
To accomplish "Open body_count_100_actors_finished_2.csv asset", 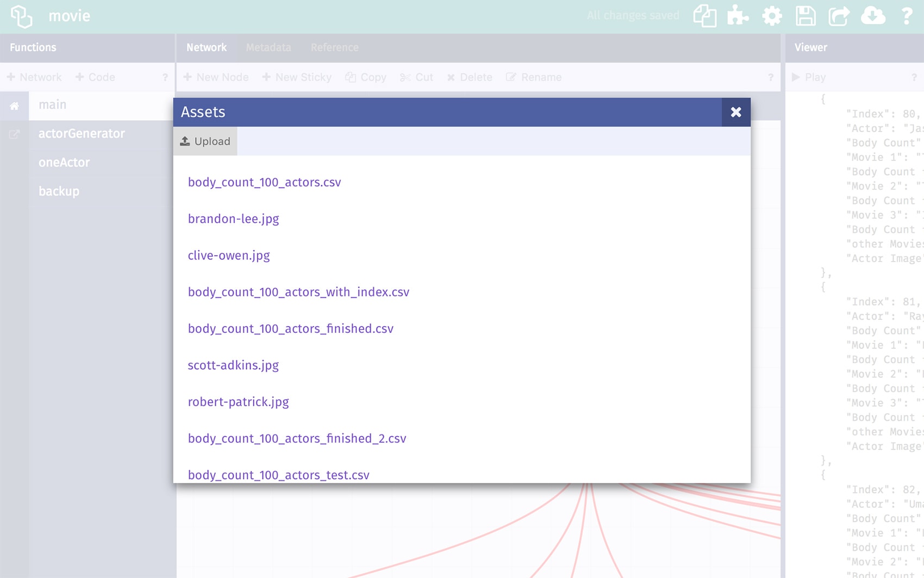I will click(297, 438).
